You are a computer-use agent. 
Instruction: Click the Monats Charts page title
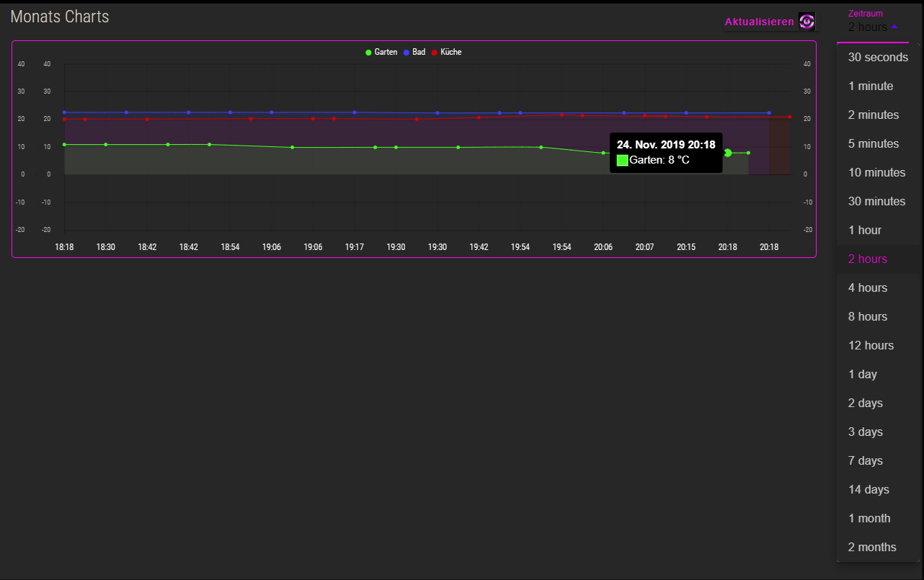(60, 17)
